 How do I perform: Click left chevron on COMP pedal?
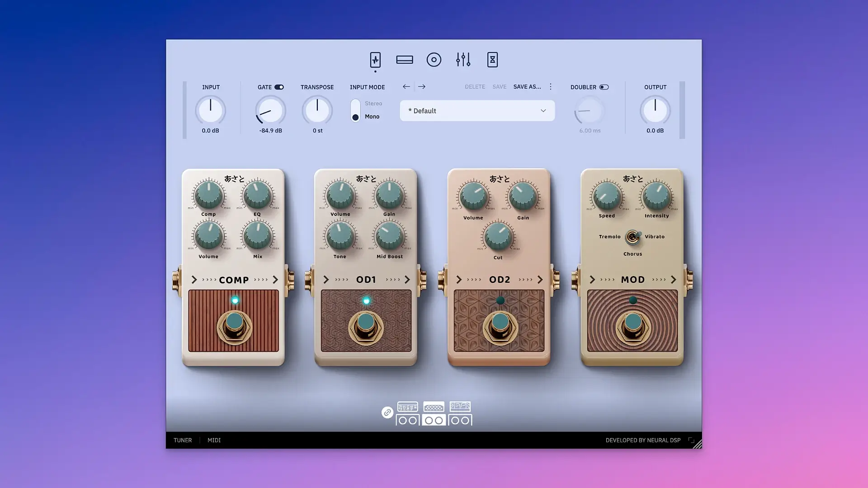[x=194, y=280]
